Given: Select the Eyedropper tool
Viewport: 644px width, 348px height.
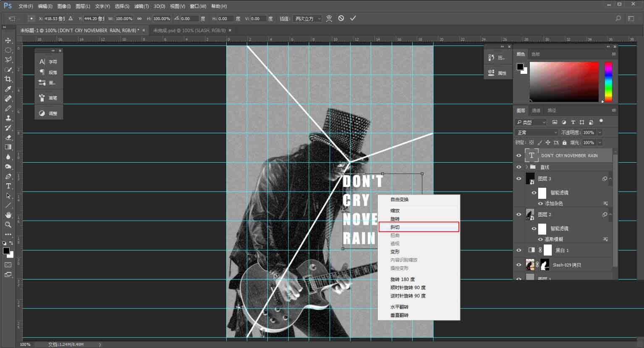Looking at the screenshot, I should pyautogui.click(x=8, y=89).
